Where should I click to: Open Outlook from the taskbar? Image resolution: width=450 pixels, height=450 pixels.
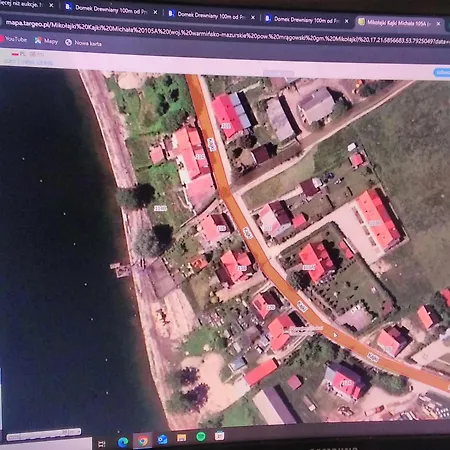[x=162, y=440]
